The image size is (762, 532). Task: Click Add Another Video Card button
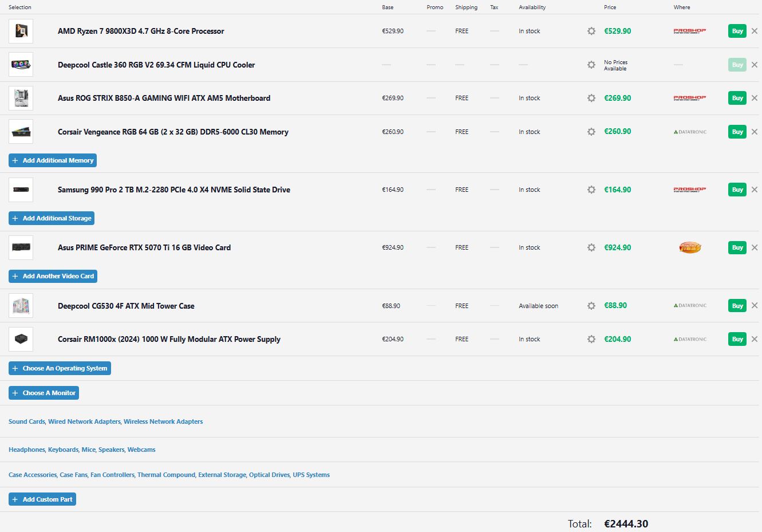[x=53, y=276]
